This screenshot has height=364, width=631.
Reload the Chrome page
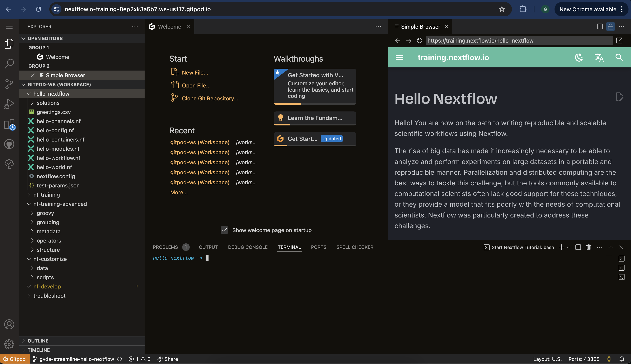point(38,9)
